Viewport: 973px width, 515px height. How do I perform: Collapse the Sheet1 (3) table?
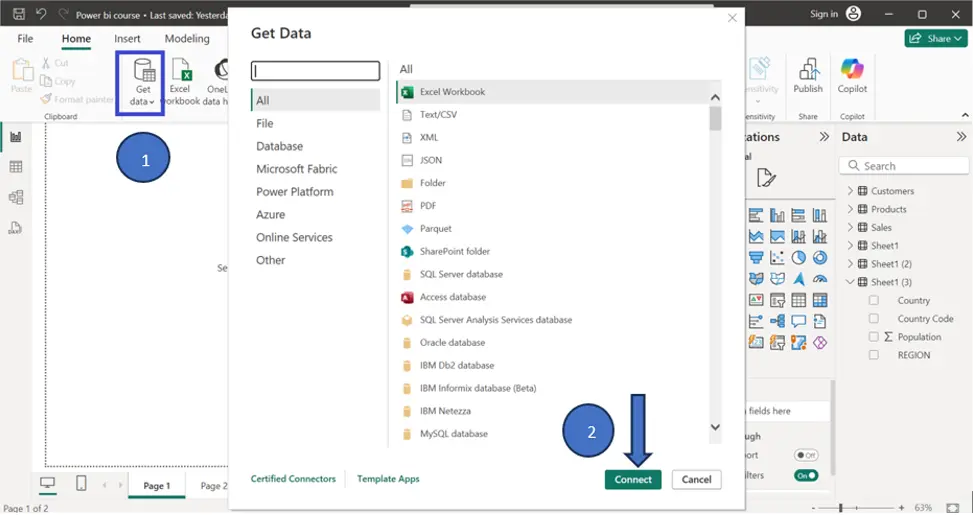coord(850,282)
